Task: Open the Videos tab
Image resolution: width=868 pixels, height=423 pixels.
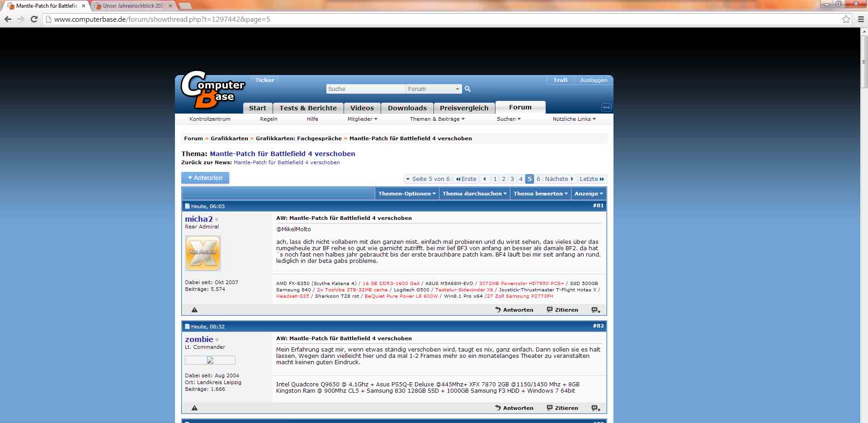Action: coord(362,108)
